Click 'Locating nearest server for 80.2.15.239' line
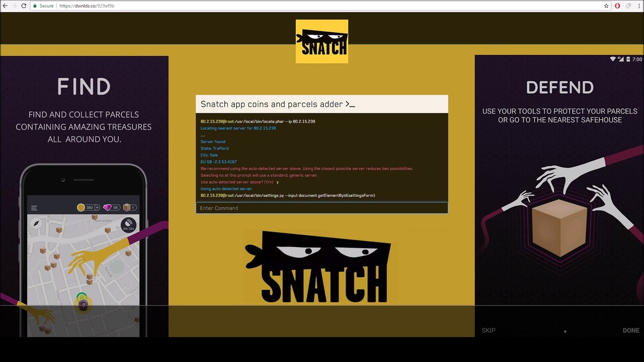 click(x=238, y=128)
